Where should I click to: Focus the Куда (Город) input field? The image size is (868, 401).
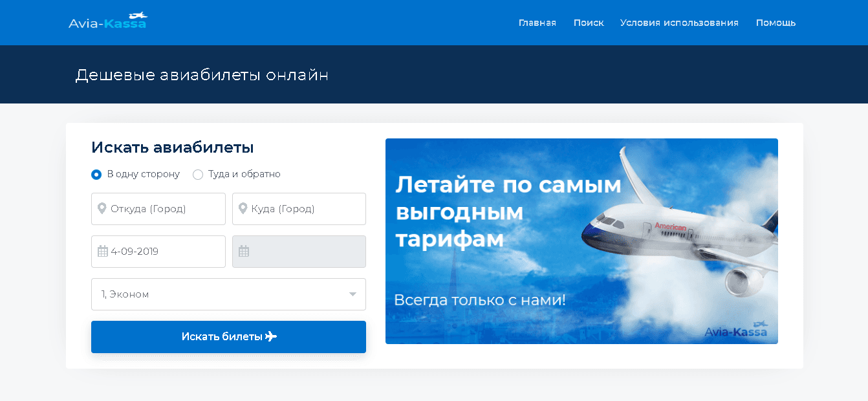[304, 209]
